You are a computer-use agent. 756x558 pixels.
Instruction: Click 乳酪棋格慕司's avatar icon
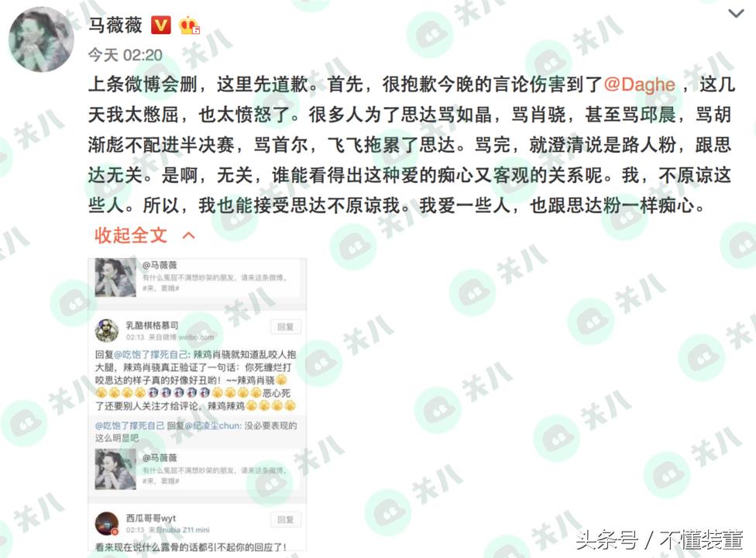107,331
